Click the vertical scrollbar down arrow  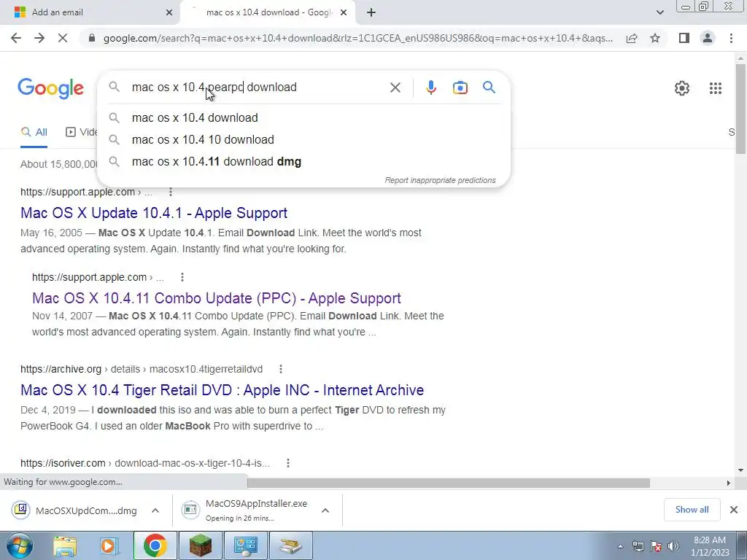click(741, 470)
